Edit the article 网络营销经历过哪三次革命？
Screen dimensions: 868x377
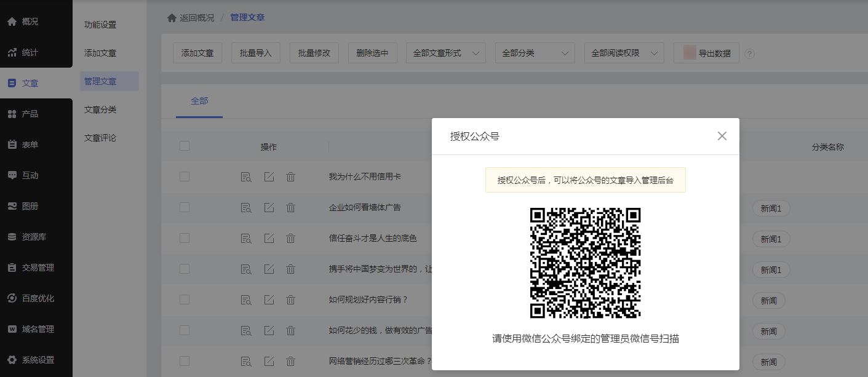click(269, 362)
